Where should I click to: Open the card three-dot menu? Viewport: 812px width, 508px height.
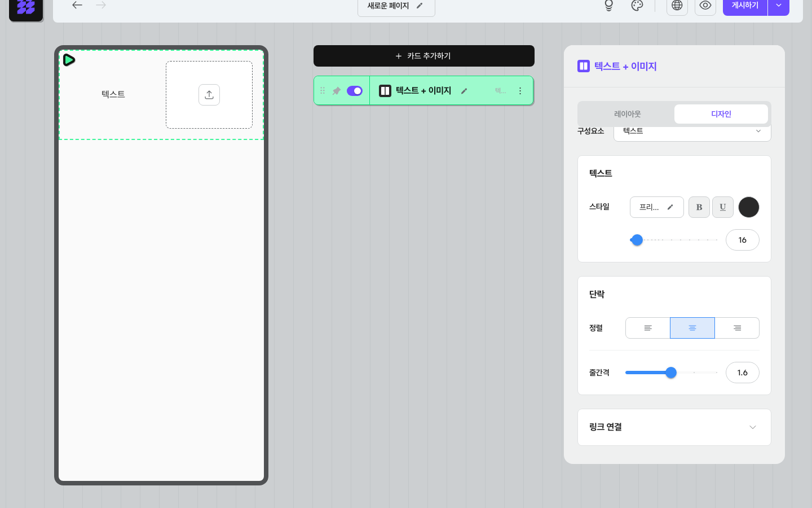pos(520,91)
